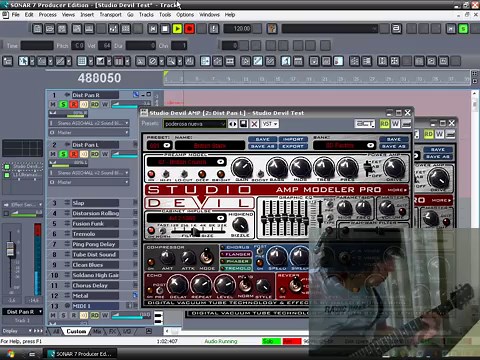The width and height of the screenshot is (480, 360).
Task: Open the Options menu
Action: (185, 15)
